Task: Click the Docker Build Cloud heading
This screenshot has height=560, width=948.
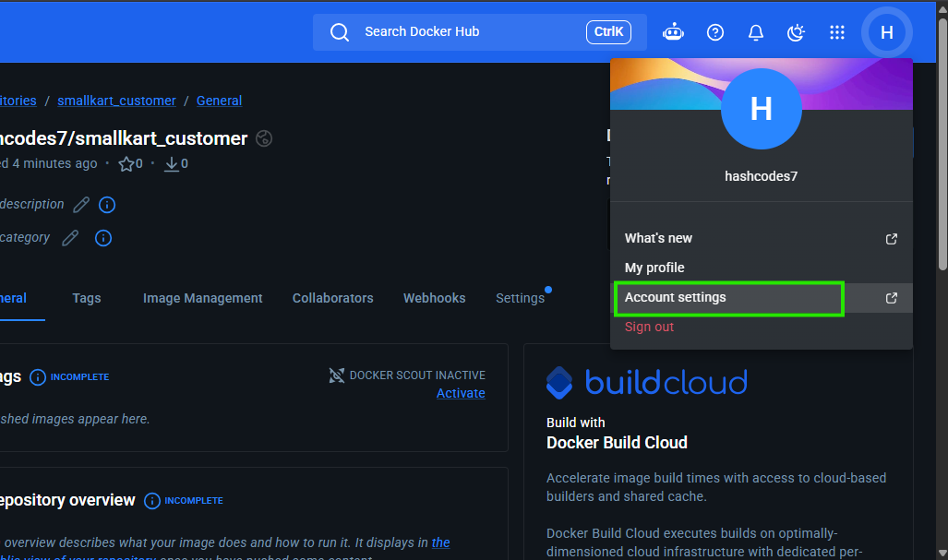Action: (617, 443)
